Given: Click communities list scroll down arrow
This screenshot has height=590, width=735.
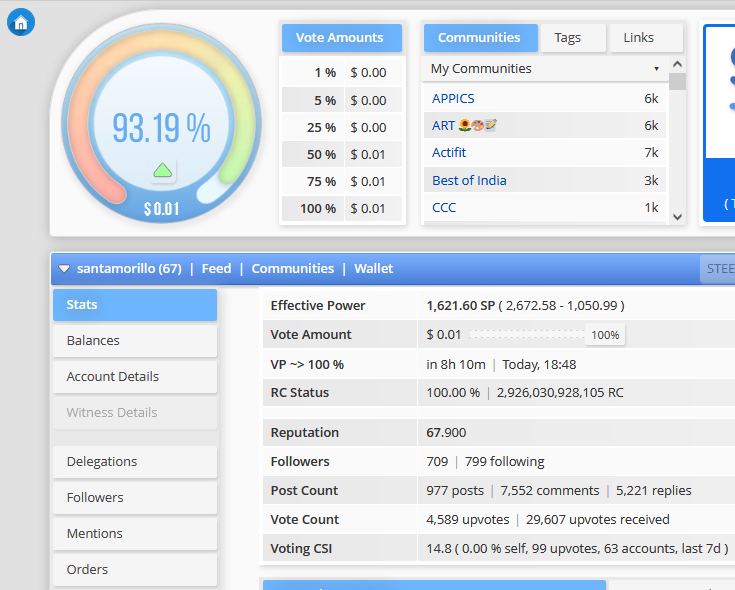Looking at the screenshot, I should pyautogui.click(x=677, y=217).
